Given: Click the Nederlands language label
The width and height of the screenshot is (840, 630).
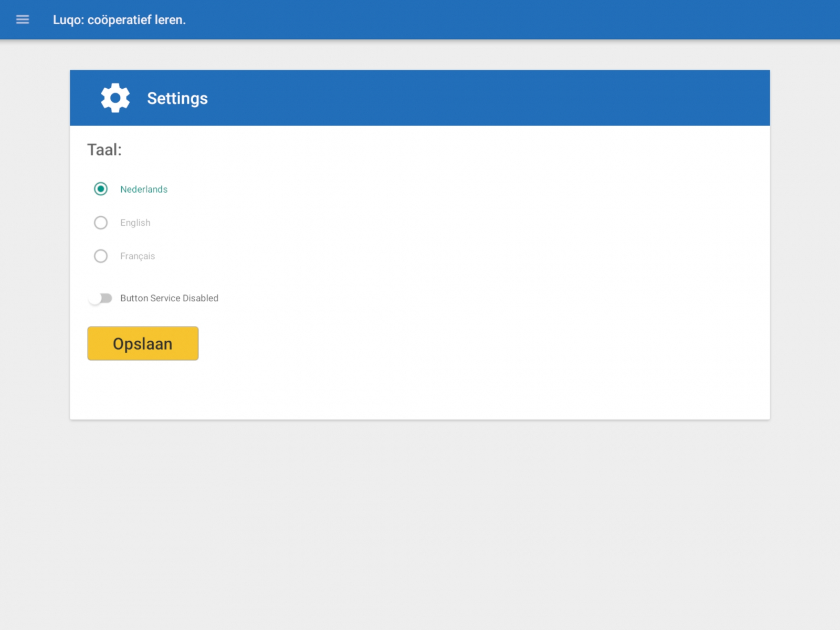Looking at the screenshot, I should click(144, 190).
